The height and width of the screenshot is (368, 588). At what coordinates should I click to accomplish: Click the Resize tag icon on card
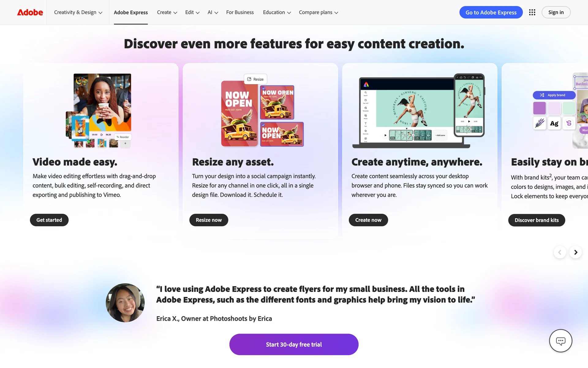tap(255, 79)
